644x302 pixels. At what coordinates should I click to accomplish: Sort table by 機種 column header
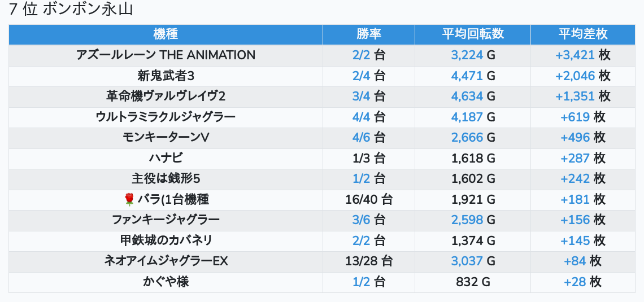point(166,34)
